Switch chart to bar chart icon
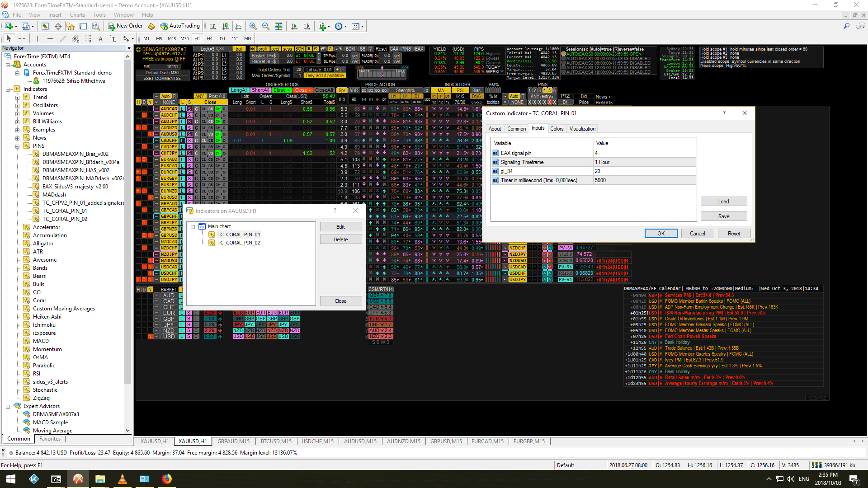 213,26
